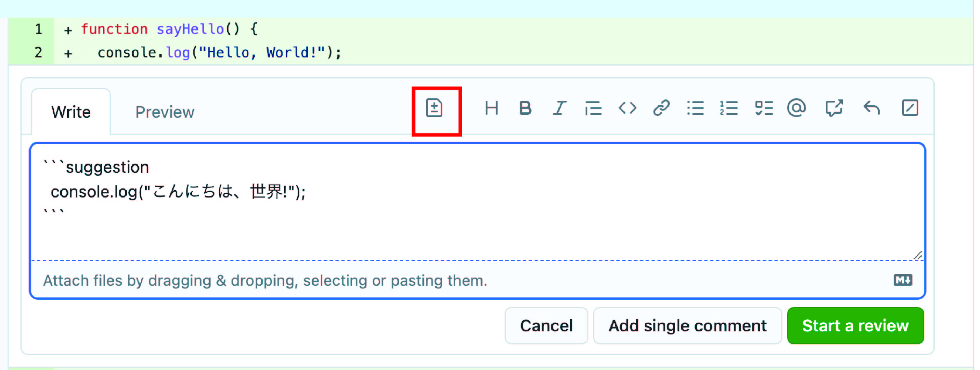Add a link with the chain icon
This screenshot has width=980, height=370.
[662, 108]
